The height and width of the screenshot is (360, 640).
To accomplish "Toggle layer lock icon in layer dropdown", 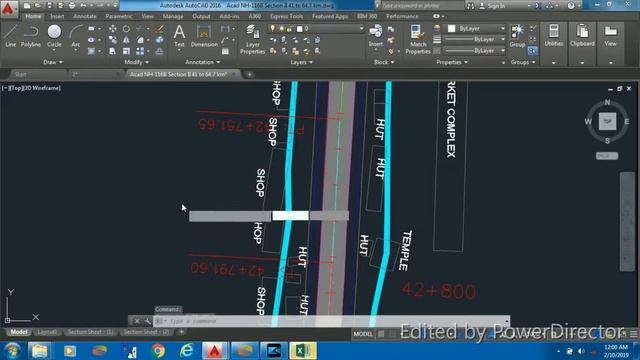I will pyautogui.click(x=290, y=29).
